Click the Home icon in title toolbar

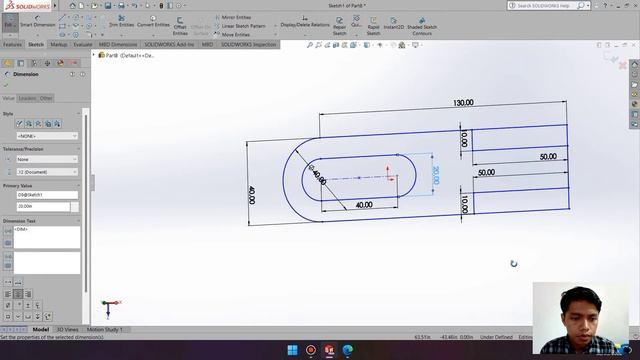[x=72, y=6]
